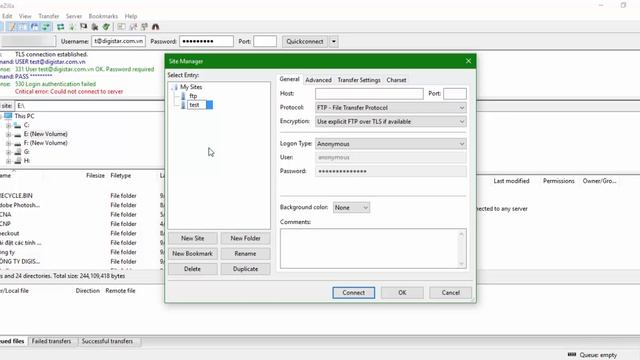
Task: Open the View menu
Action: [x=25, y=16]
